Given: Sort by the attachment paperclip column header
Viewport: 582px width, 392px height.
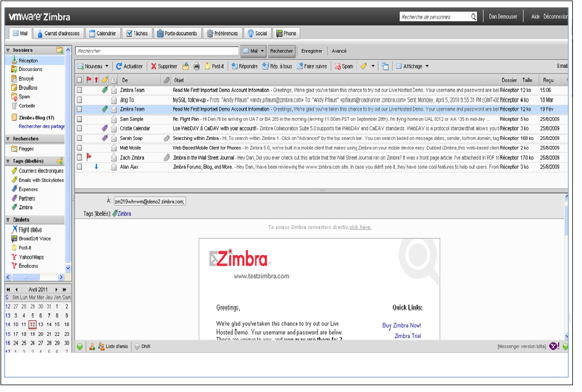Looking at the screenshot, I should (167, 80).
